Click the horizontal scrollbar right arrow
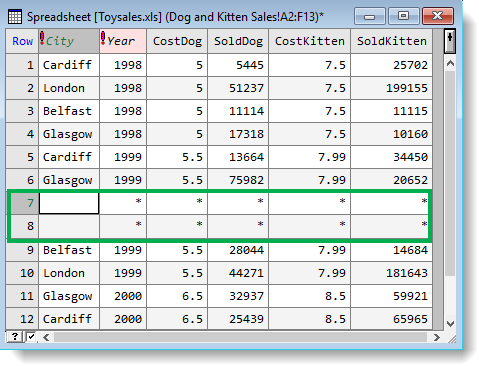479x366 pixels. point(436,337)
